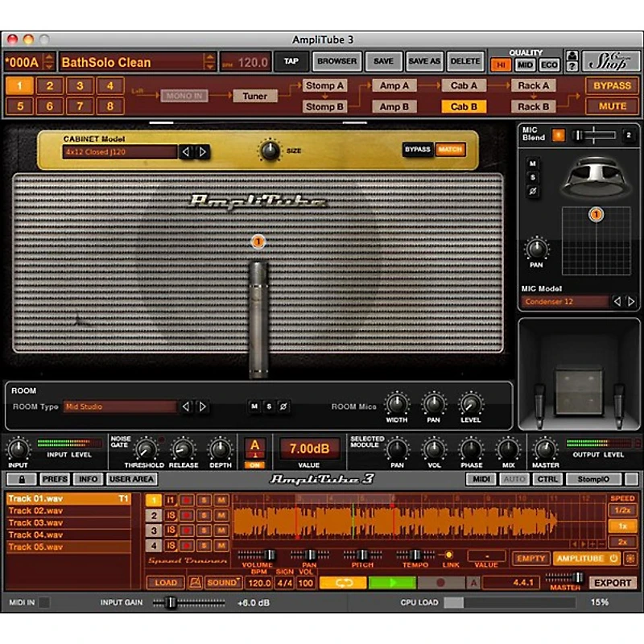Viewport: 644px width, 644px height.
Task: Click the phase invert icon in the MIC panel
Action: tap(532, 192)
